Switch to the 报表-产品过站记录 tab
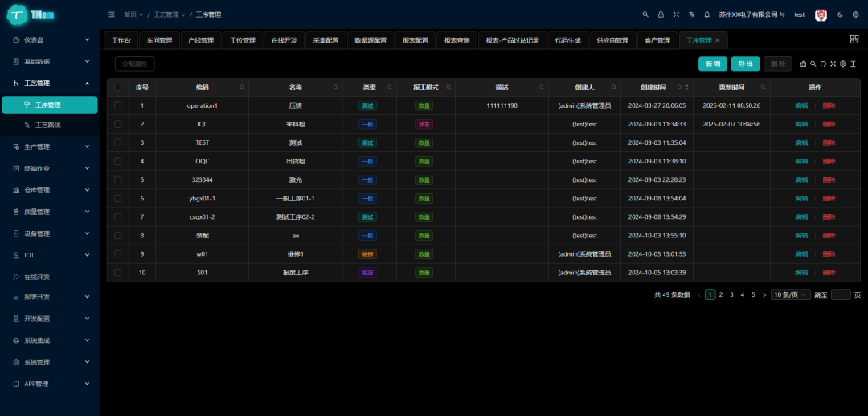 point(513,40)
